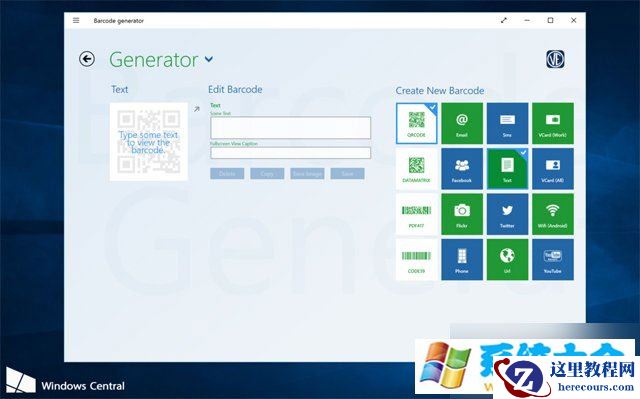Pick the Flickr camera tile
The image size is (640, 399).
coord(462,214)
